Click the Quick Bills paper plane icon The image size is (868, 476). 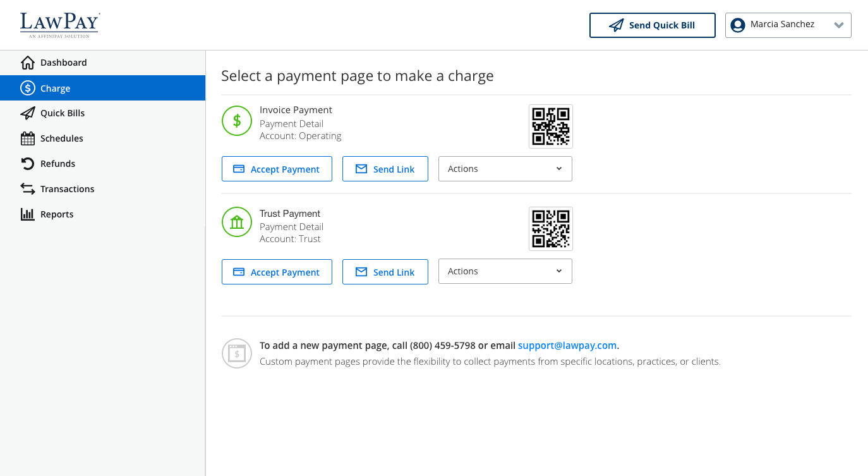click(x=28, y=113)
